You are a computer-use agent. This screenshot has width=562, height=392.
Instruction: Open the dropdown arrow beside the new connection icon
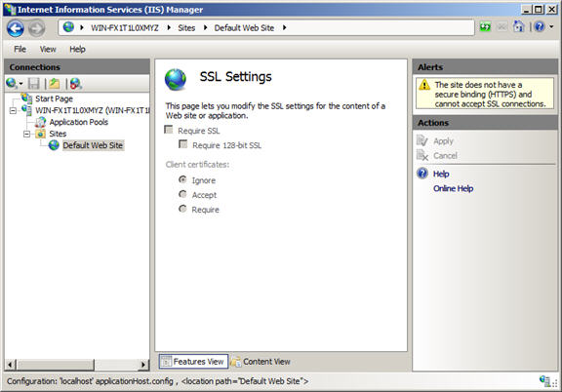[20, 84]
